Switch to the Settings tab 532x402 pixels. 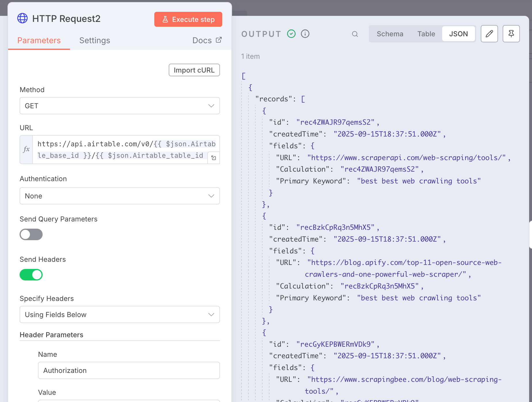(x=94, y=40)
